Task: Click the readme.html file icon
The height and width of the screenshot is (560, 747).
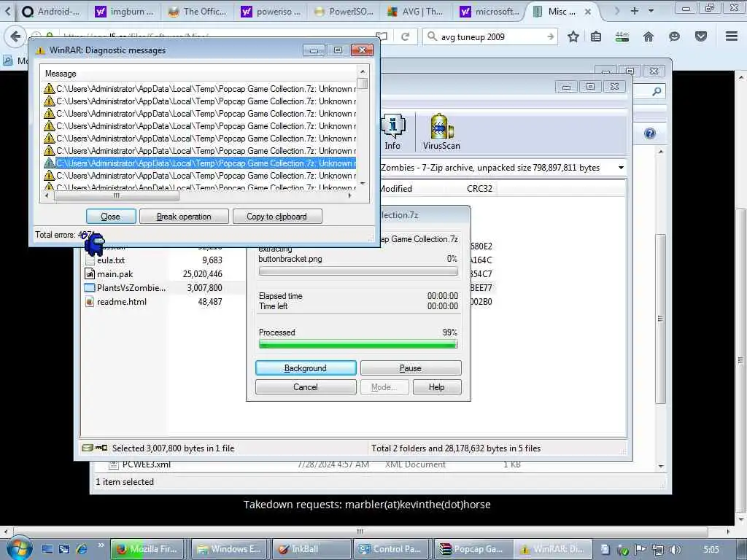Action: click(90, 301)
